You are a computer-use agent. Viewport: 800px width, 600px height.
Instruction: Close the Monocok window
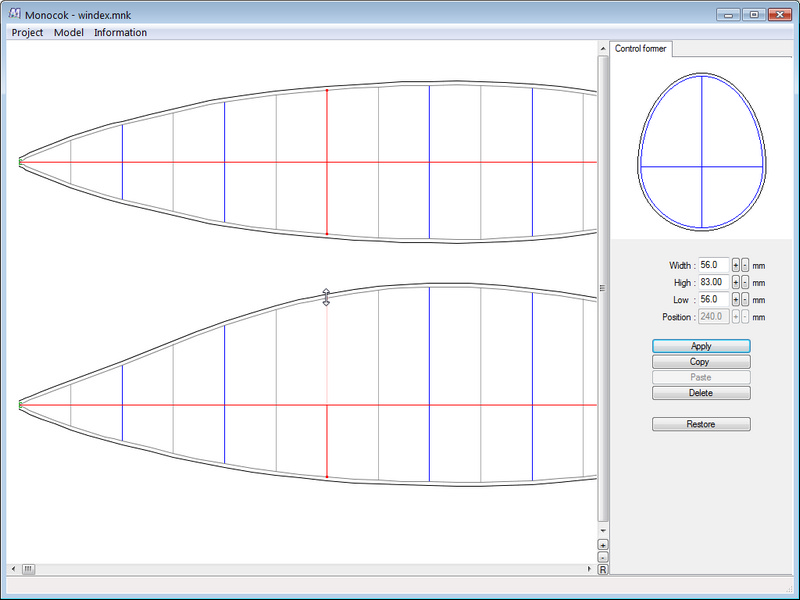[779, 15]
